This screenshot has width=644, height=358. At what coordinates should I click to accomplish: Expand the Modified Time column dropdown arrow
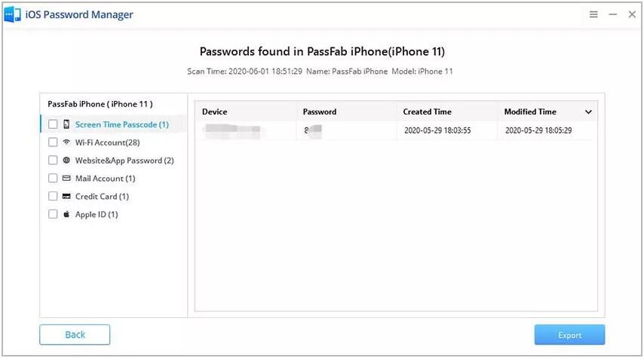click(x=589, y=112)
